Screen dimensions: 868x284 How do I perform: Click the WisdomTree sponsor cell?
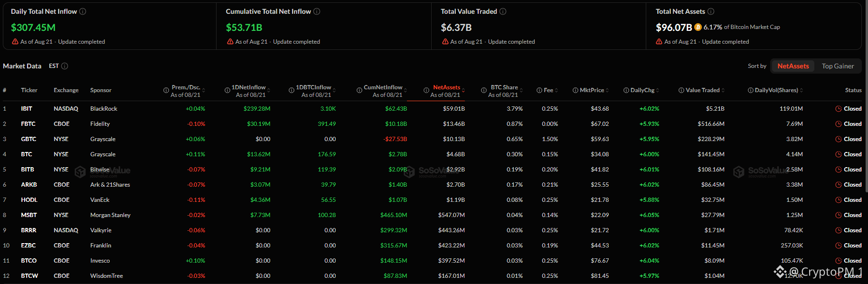tap(106, 276)
